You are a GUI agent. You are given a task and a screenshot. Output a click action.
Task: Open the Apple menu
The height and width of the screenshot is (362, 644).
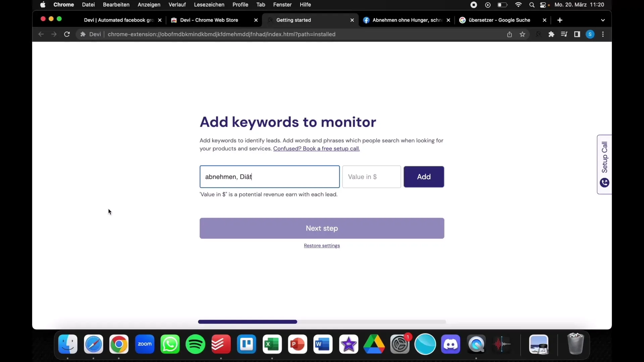(x=43, y=5)
